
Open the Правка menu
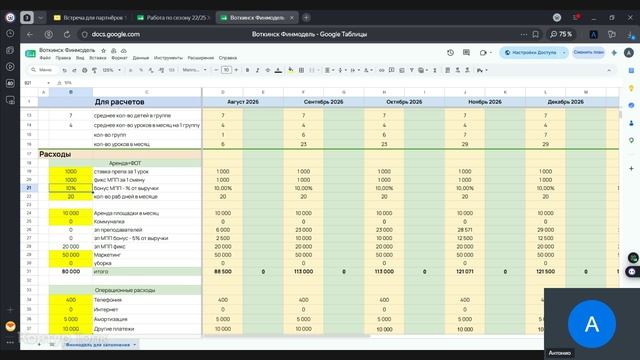[63, 58]
